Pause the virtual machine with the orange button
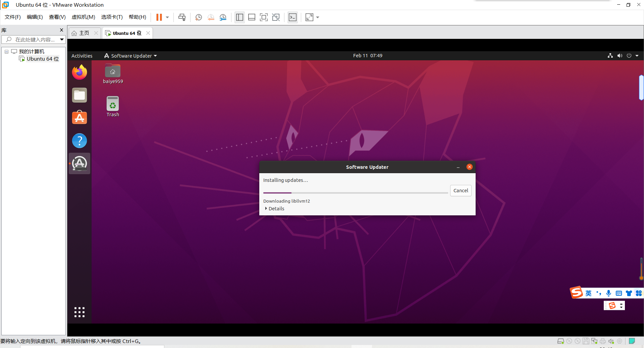The height and width of the screenshot is (348, 644). tap(159, 17)
